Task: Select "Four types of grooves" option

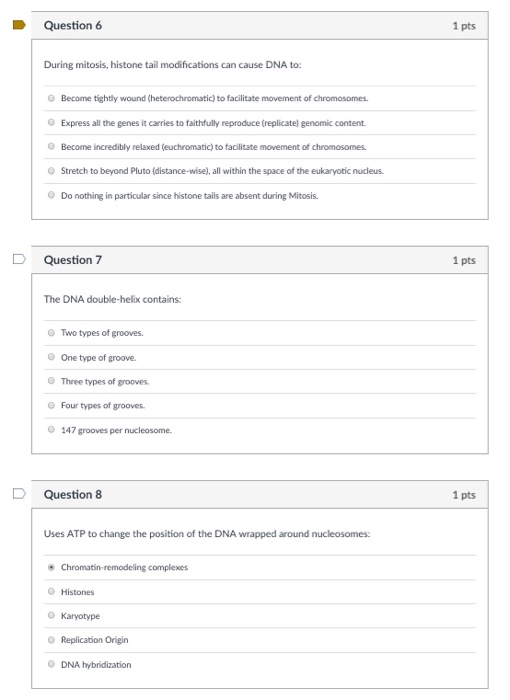Action: pos(51,405)
